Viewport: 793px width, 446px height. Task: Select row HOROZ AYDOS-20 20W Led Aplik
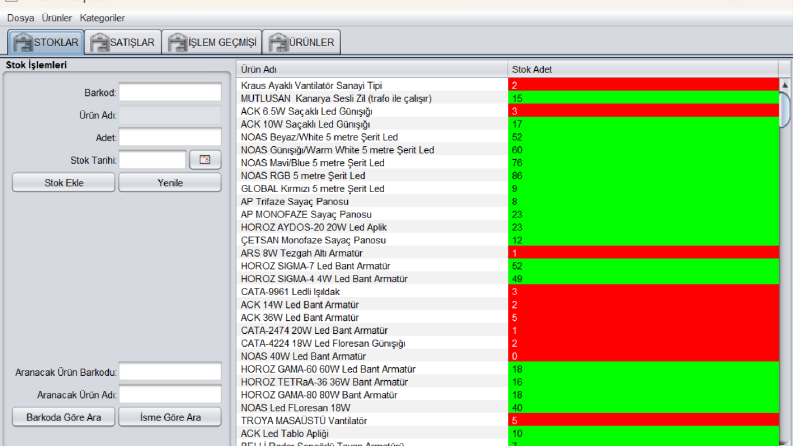point(508,227)
